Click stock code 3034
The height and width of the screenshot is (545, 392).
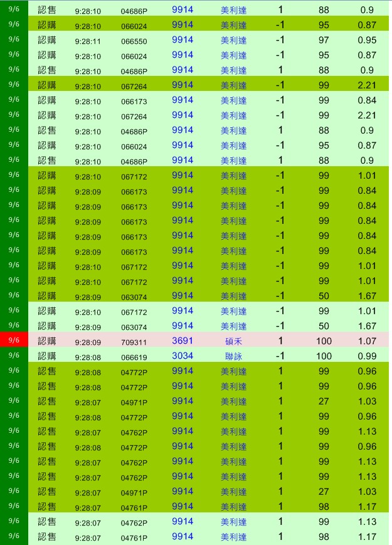tap(183, 356)
